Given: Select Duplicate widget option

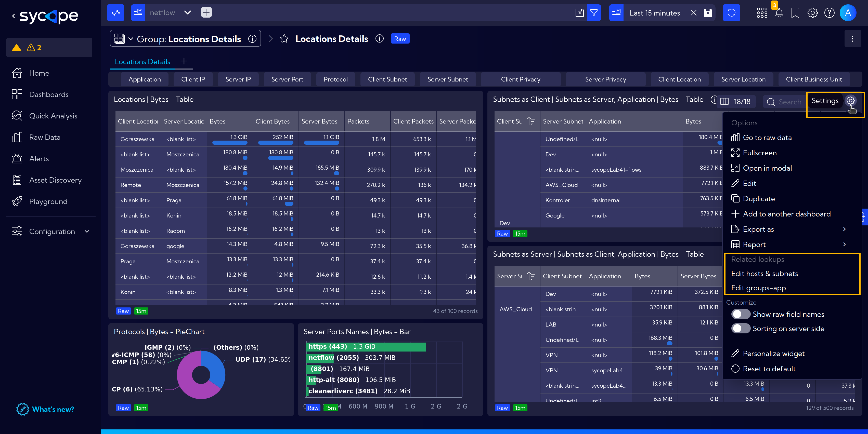Looking at the screenshot, I should tap(753, 199).
